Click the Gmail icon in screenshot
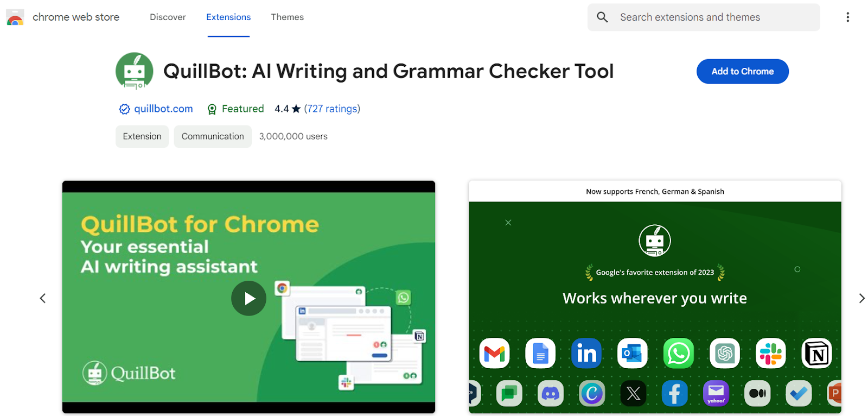The width and height of the screenshot is (868, 416). click(x=494, y=354)
